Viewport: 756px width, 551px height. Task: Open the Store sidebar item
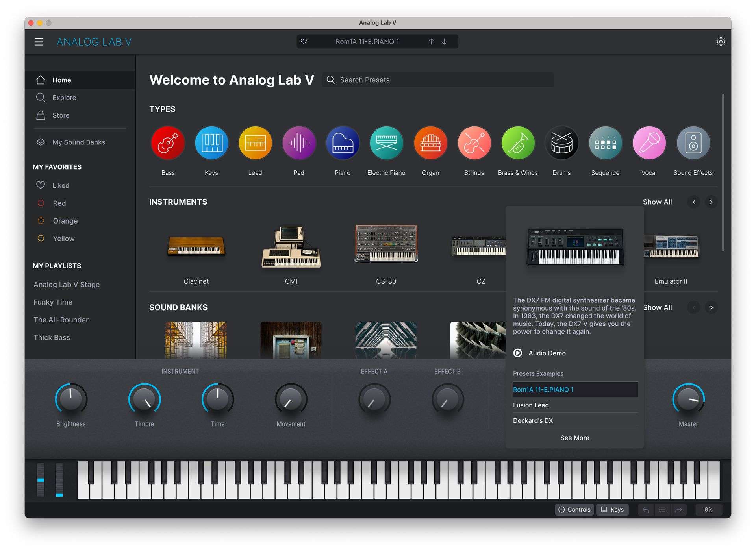point(80,115)
